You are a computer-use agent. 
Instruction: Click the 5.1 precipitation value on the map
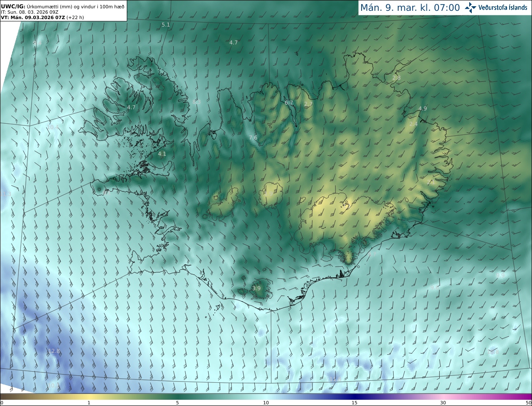(x=166, y=25)
